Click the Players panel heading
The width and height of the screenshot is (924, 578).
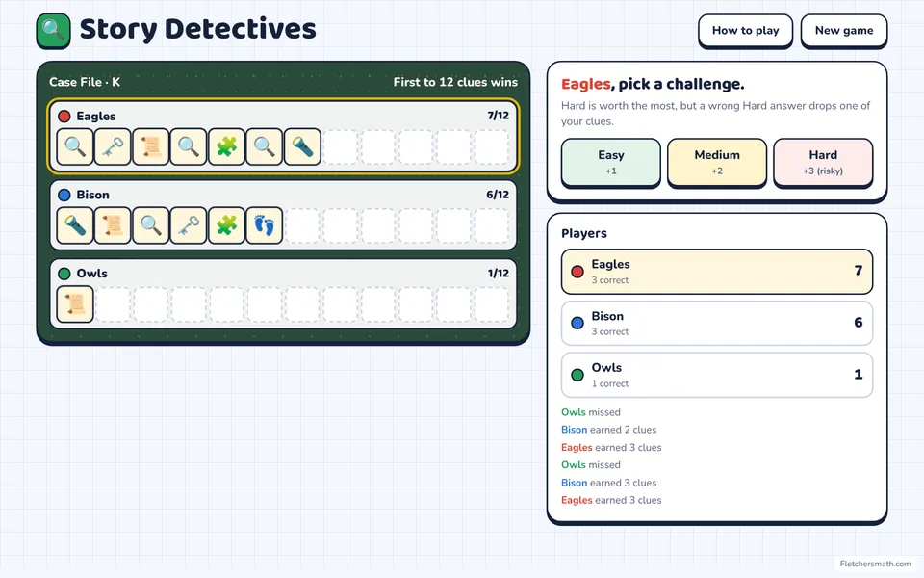(x=584, y=233)
